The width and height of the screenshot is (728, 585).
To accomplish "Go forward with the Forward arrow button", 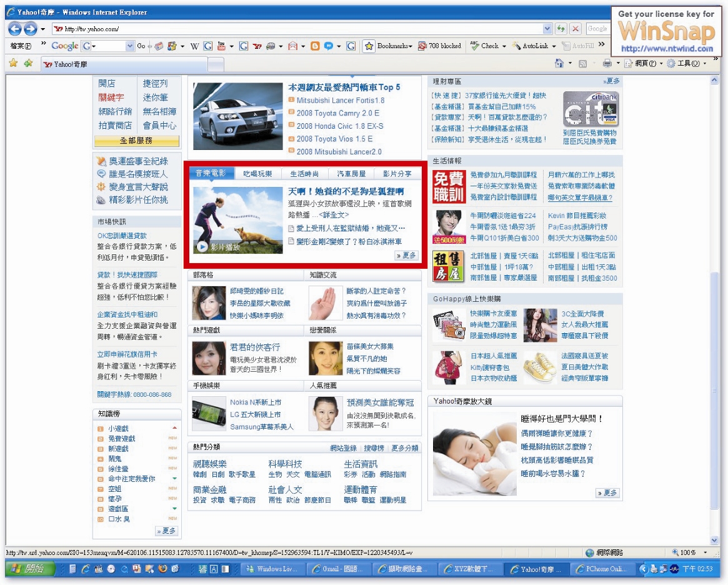I will pos(31,29).
